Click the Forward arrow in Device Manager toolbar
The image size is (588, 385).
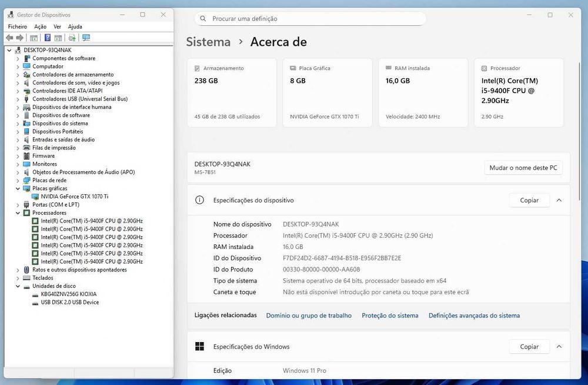pyautogui.click(x=19, y=38)
